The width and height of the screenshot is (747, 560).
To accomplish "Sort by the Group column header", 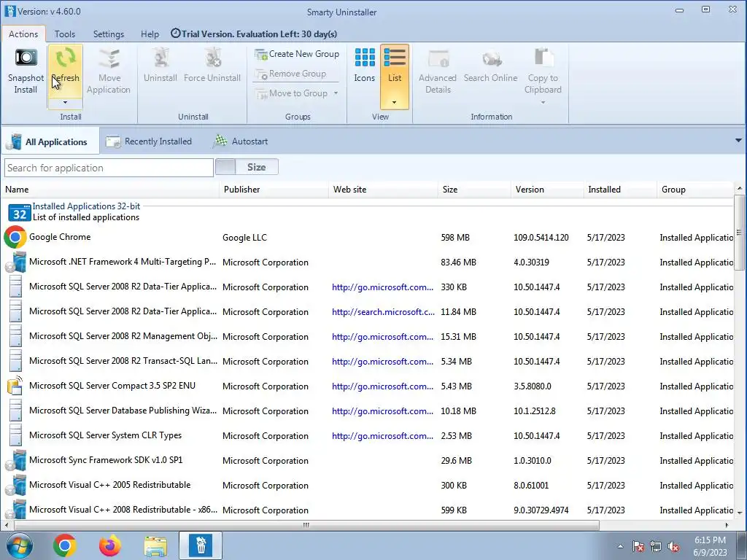I will 695,190.
